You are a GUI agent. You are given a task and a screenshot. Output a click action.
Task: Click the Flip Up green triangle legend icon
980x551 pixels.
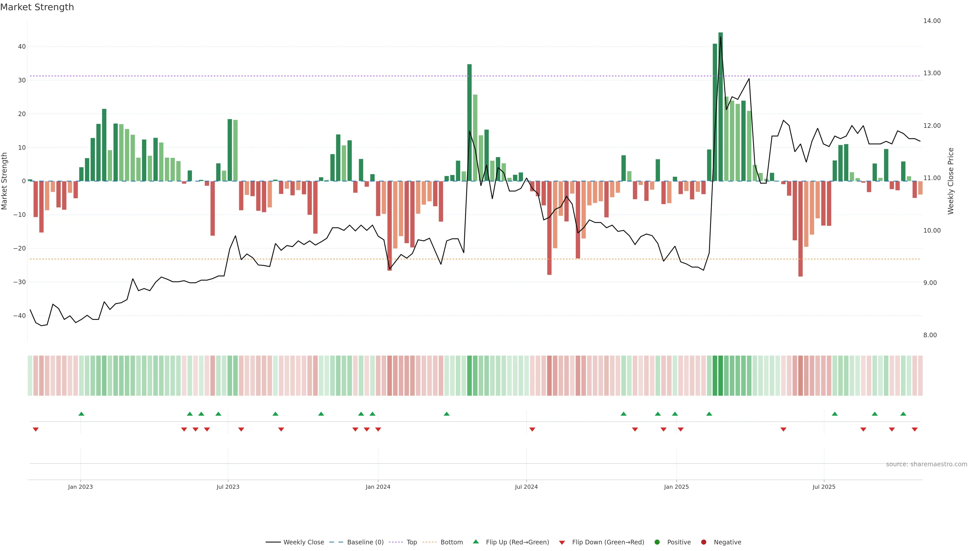tap(475, 542)
